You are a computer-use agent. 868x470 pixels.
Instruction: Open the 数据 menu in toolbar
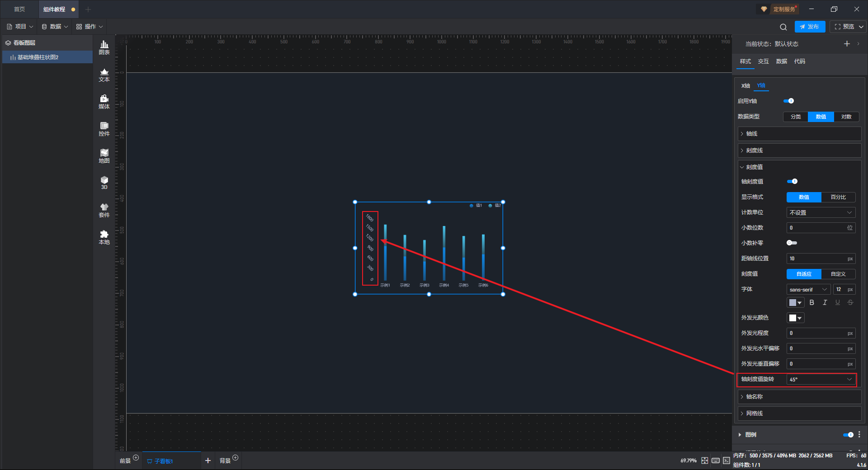(55, 27)
